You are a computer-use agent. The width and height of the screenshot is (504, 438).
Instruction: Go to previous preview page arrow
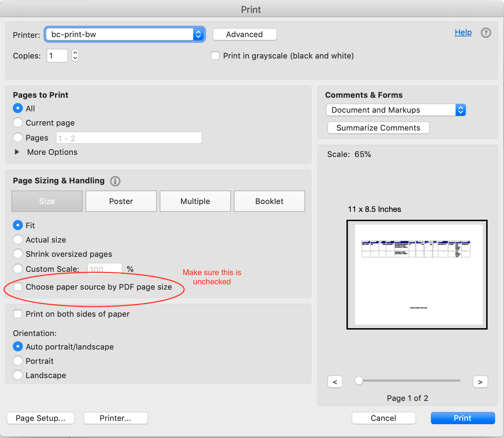pyautogui.click(x=335, y=382)
